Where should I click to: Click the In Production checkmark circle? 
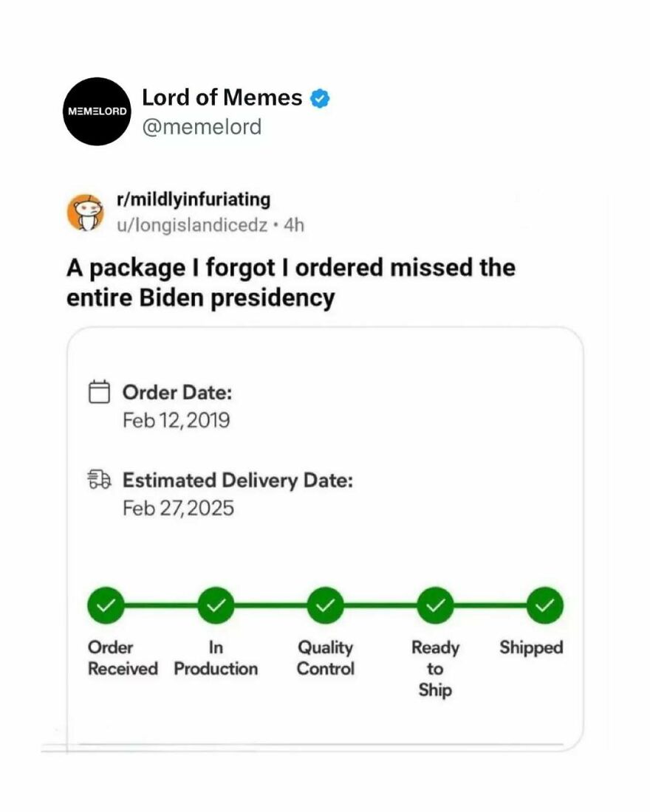pyautogui.click(x=215, y=605)
